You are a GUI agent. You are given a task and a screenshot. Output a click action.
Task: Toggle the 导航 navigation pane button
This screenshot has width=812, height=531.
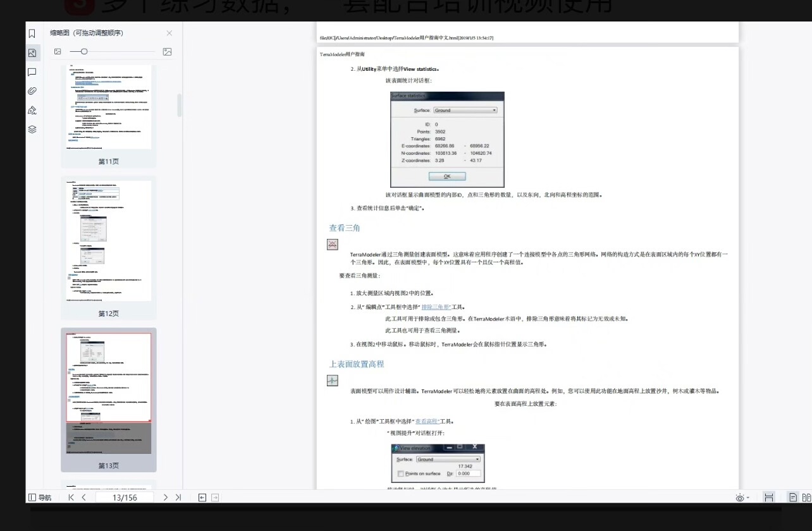point(40,497)
